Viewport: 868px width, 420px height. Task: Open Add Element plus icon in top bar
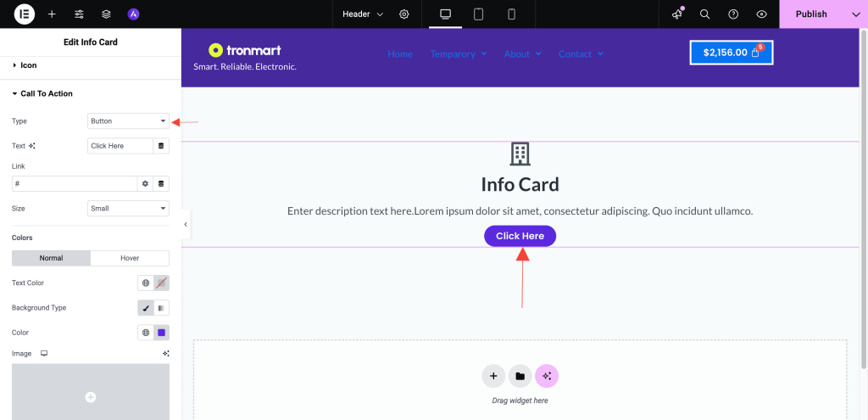(x=52, y=14)
